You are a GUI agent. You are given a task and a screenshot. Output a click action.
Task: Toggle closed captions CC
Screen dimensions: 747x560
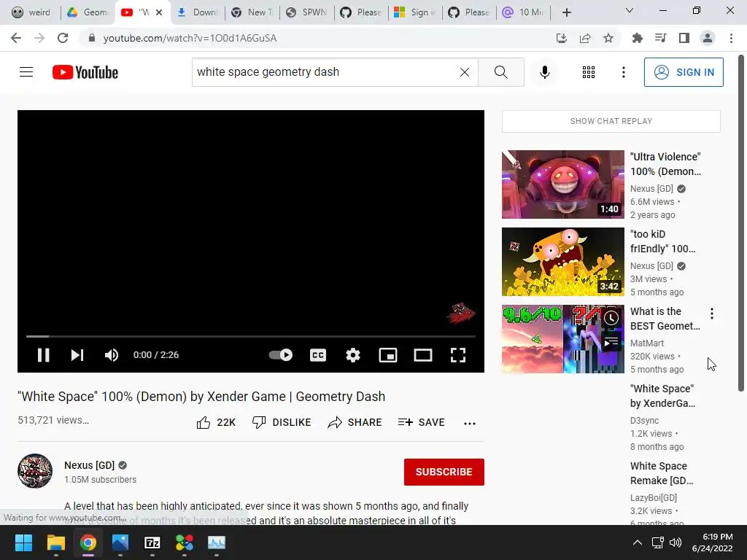(318, 355)
